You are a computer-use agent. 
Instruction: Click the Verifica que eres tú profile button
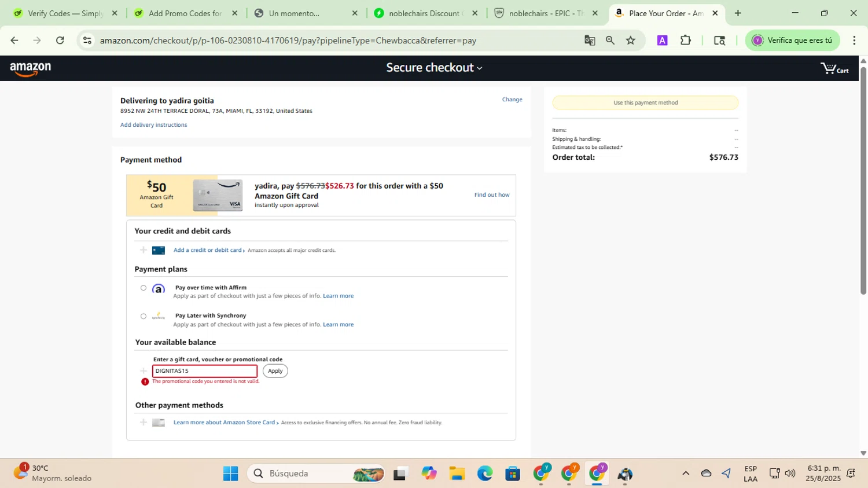pos(792,41)
